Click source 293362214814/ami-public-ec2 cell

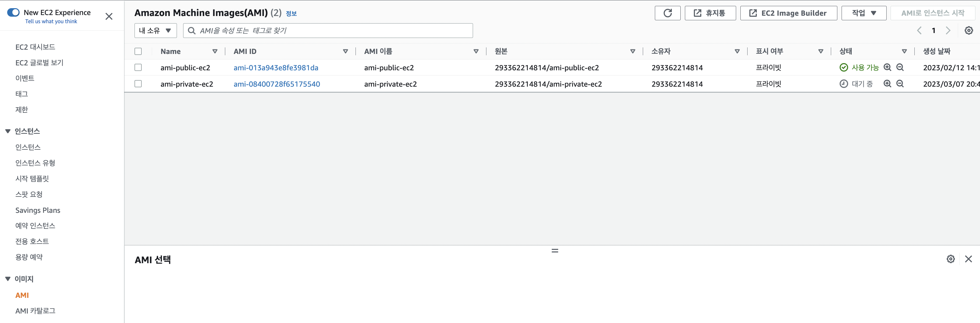tap(547, 68)
